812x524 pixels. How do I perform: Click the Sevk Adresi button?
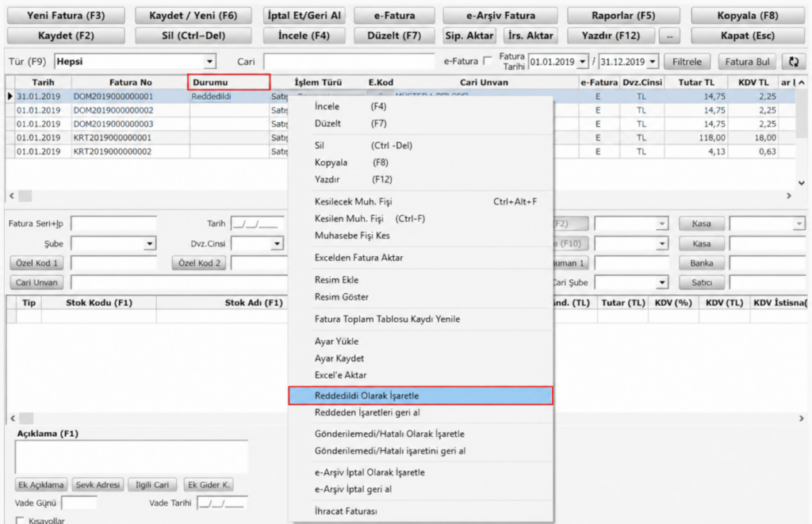tap(98, 484)
